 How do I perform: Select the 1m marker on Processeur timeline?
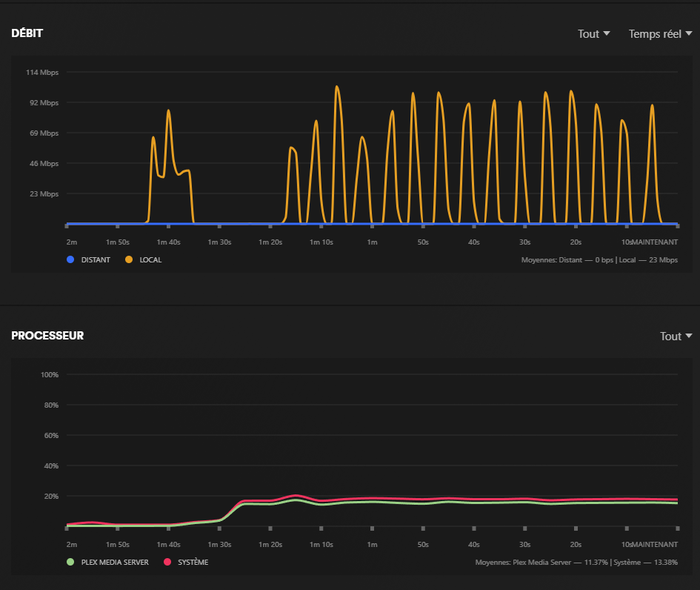coord(372,545)
